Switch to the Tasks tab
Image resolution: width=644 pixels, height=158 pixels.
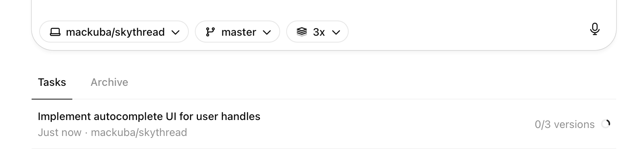pyautogui.click(x=52, y=82)
